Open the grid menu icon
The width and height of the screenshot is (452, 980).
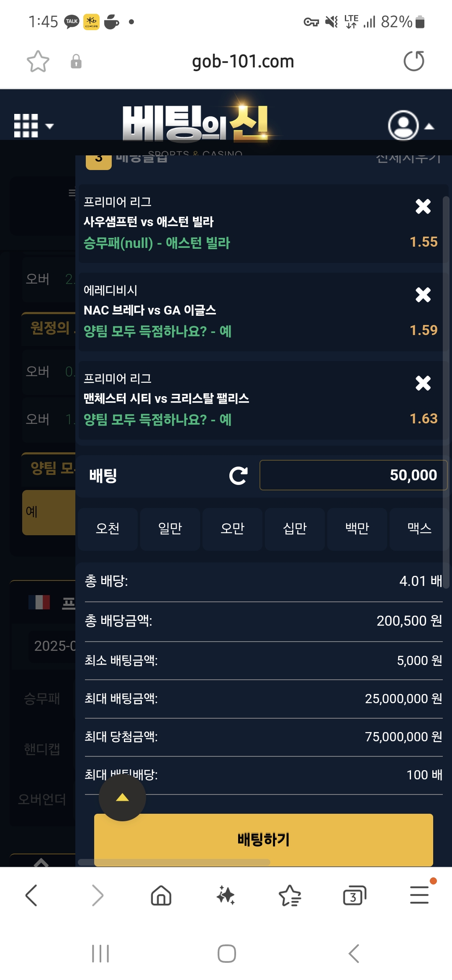26,126
